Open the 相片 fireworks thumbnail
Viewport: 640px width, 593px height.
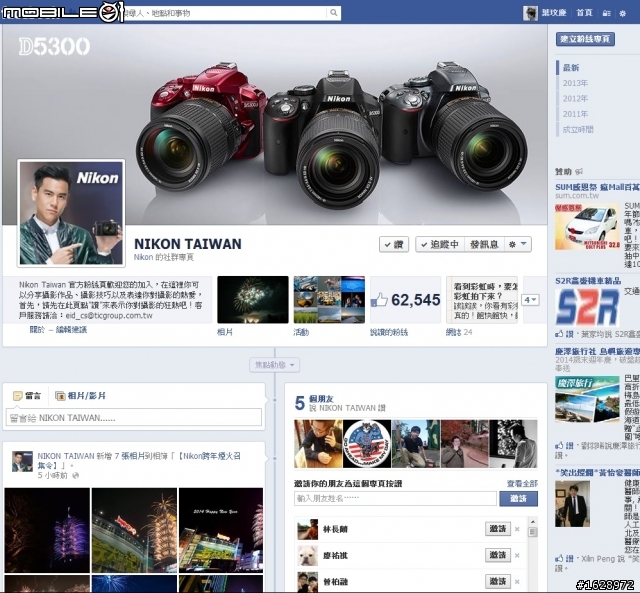(x=253, y=300)
